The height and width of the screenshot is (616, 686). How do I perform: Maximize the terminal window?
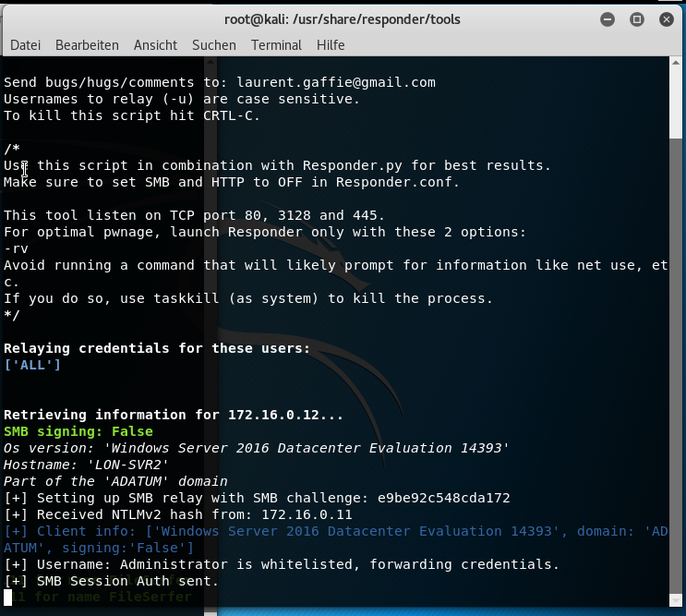pos(636,19)
